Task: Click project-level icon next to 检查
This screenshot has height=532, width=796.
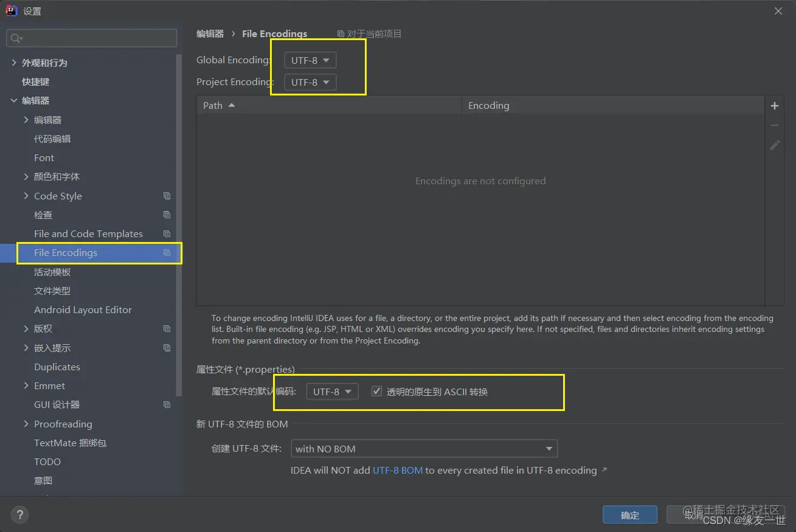Action: tap(167, 215)
